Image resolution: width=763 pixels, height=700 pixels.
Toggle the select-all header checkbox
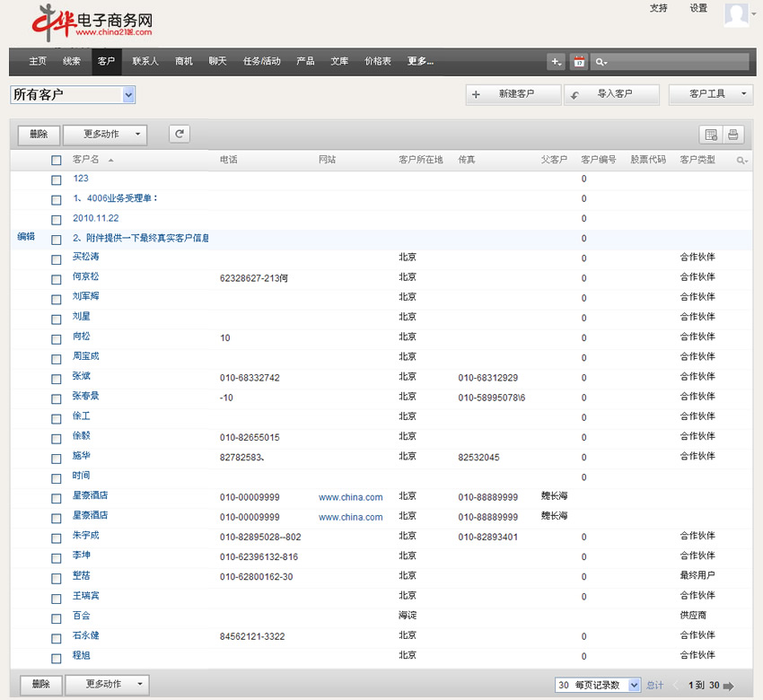pos(57,161)
